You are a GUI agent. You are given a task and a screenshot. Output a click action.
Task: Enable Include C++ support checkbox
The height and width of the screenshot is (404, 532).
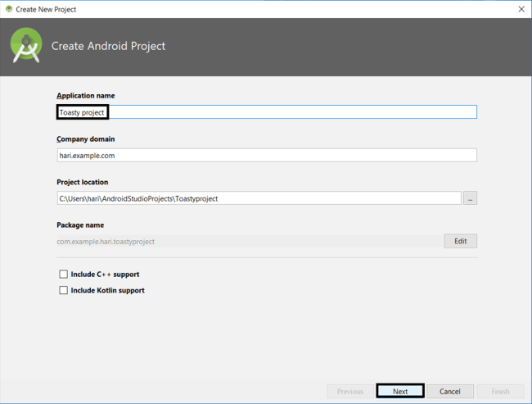click(64, 275)
